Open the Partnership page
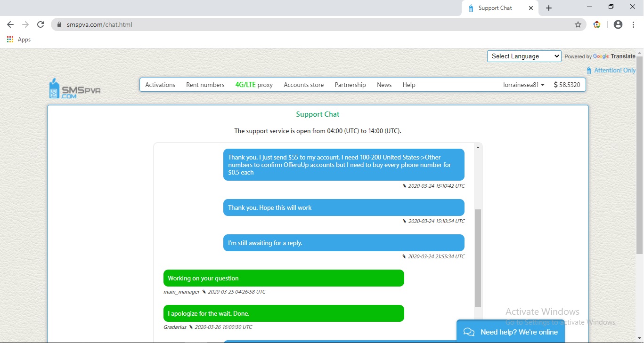 coord(350,85)
